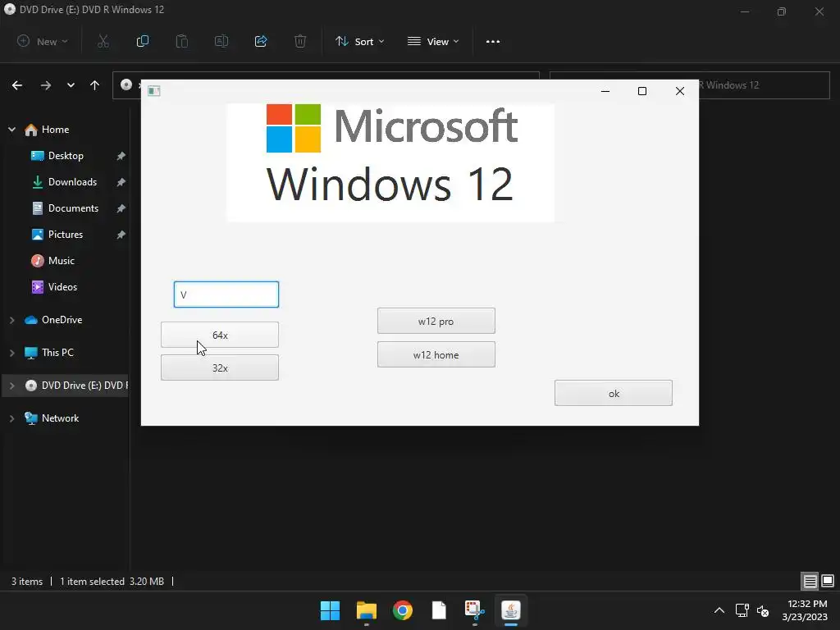Click '1 item selected 3.20 MB' status text
This screenshot has height=630, width=840.
112,582
